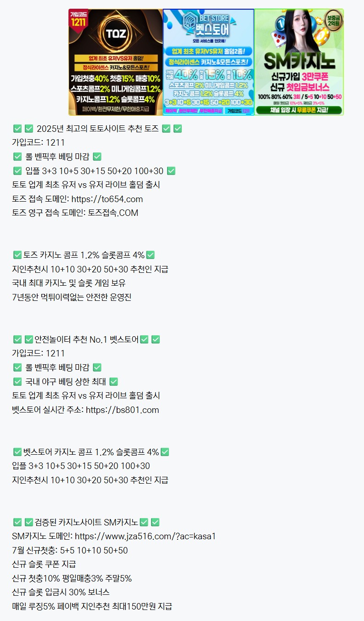The height and width of the screenshot is (621, 364).
Task: Open the 벳스토어 BET STORE banner image
Action: (x=208, y=62)
